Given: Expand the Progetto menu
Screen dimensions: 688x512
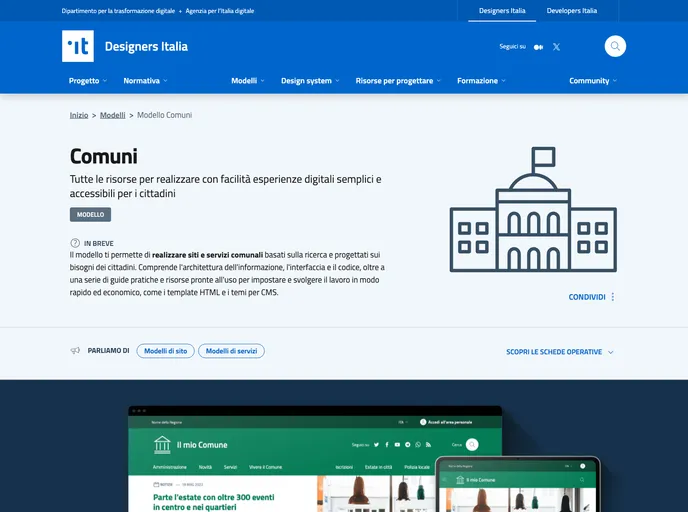Looking at the screenshot, I should (88, 81).
